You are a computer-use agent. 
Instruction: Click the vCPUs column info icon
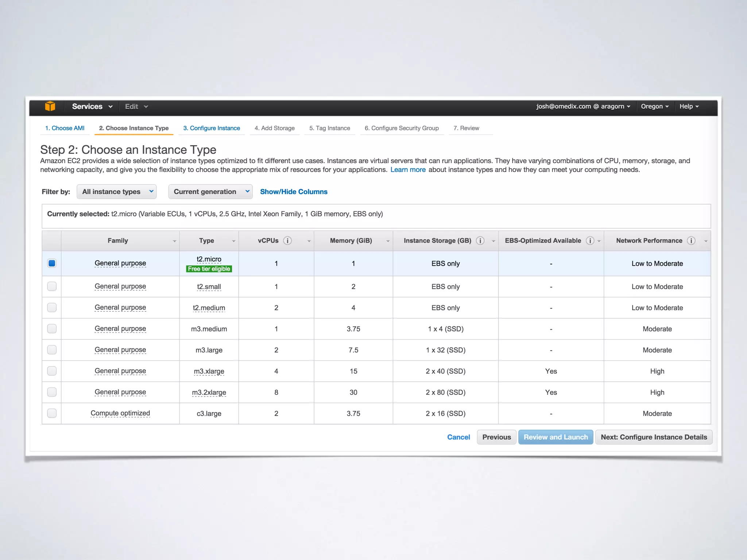[287, 241]
